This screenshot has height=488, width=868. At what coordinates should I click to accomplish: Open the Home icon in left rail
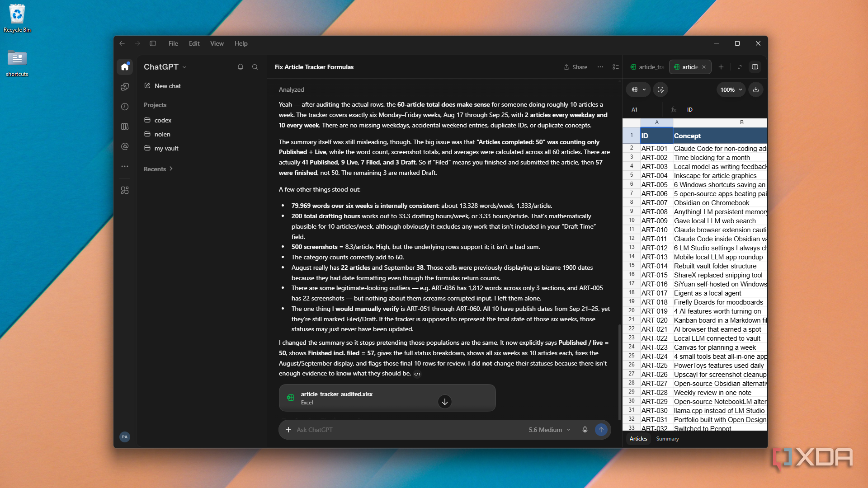125,67
